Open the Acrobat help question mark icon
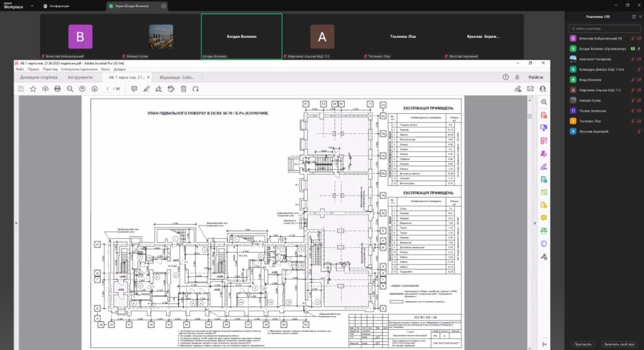 pyautogui.click(x=506, y=77)
